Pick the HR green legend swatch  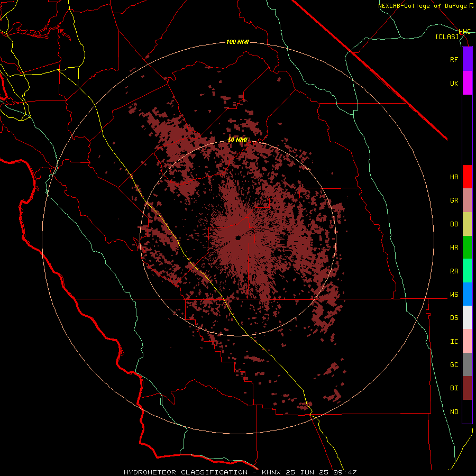click(467, 248)
